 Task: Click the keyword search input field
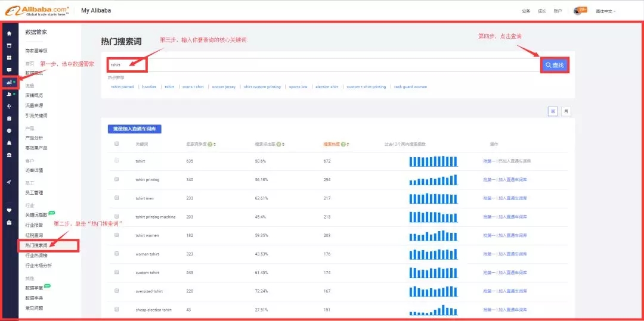322,65
